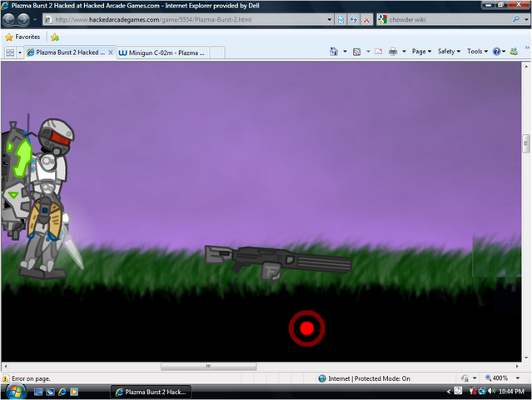Click the Plazma Burst 2 Hack... taskbar button

[x=152, y=392]
